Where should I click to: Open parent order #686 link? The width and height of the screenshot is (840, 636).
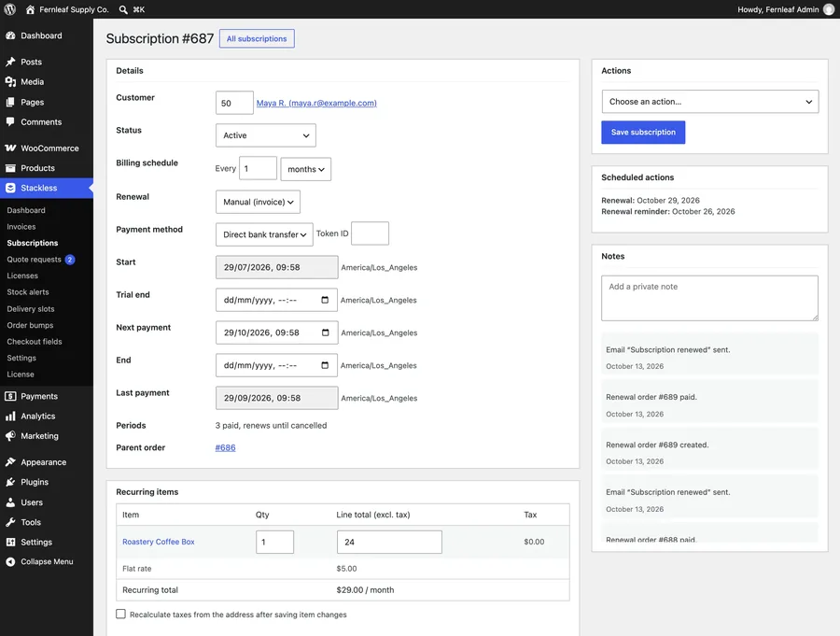pos(225,447)
